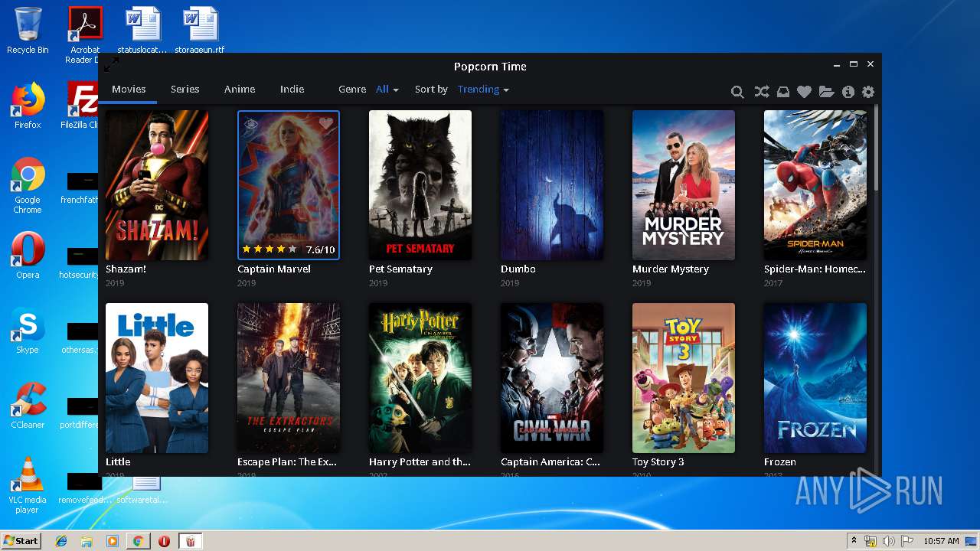Click the Popcorn Time taskbar button

(x=191, y=541)
